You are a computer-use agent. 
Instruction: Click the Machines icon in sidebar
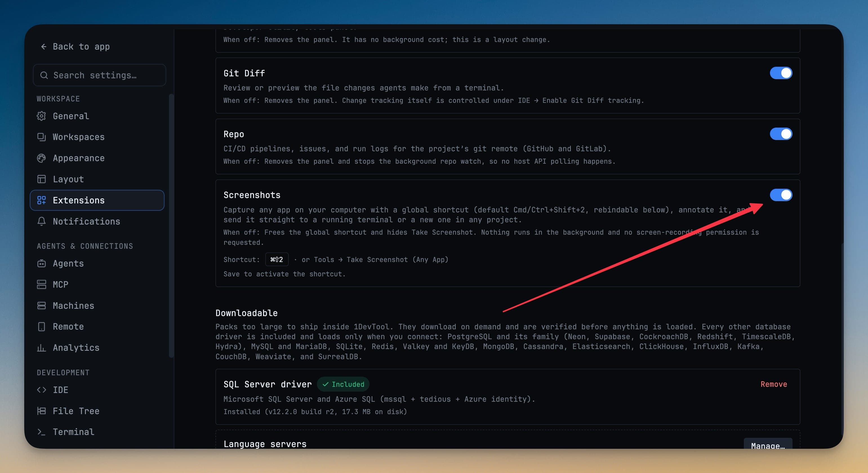(41, 305)
